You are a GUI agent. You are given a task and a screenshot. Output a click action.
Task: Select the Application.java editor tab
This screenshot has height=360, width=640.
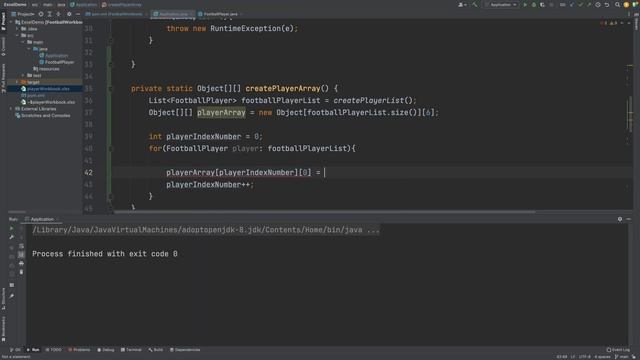(x=173, y=14)
